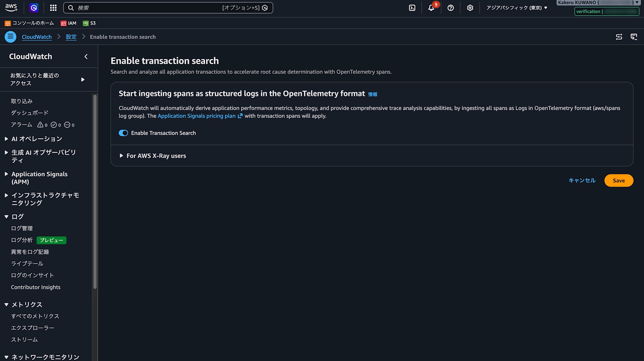Open notifications bell with 9 alerts
Viewport: 644px width, 361px height.
[x=431, y=8]
